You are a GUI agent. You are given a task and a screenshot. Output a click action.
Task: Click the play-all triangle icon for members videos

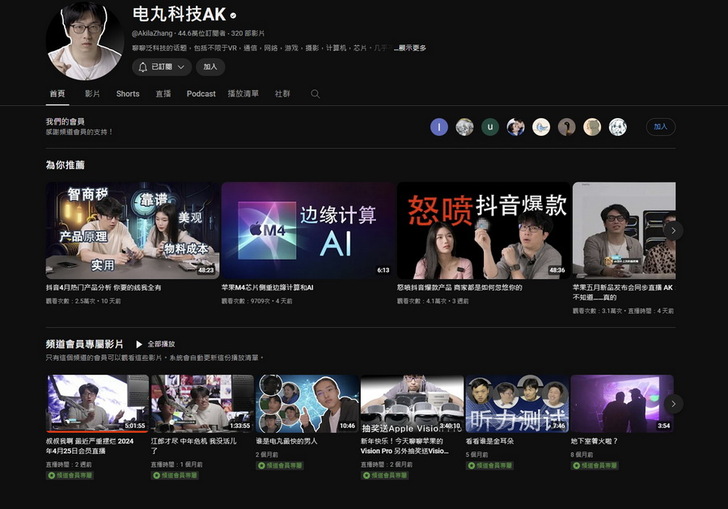tap(139, 344)
